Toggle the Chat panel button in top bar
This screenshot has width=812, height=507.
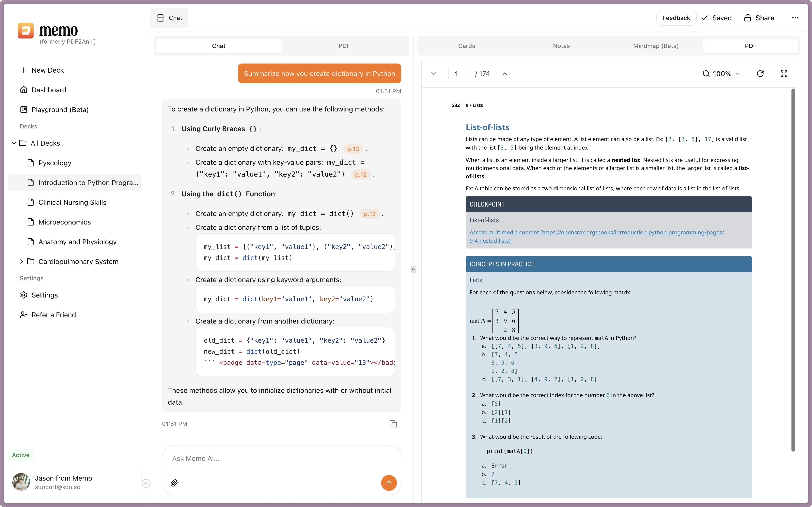tap(169, 18)
